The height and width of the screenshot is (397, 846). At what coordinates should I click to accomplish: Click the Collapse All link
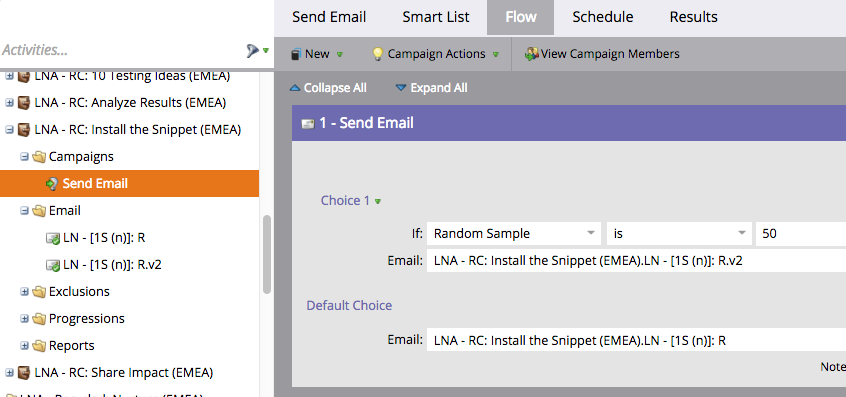point(328,88)
